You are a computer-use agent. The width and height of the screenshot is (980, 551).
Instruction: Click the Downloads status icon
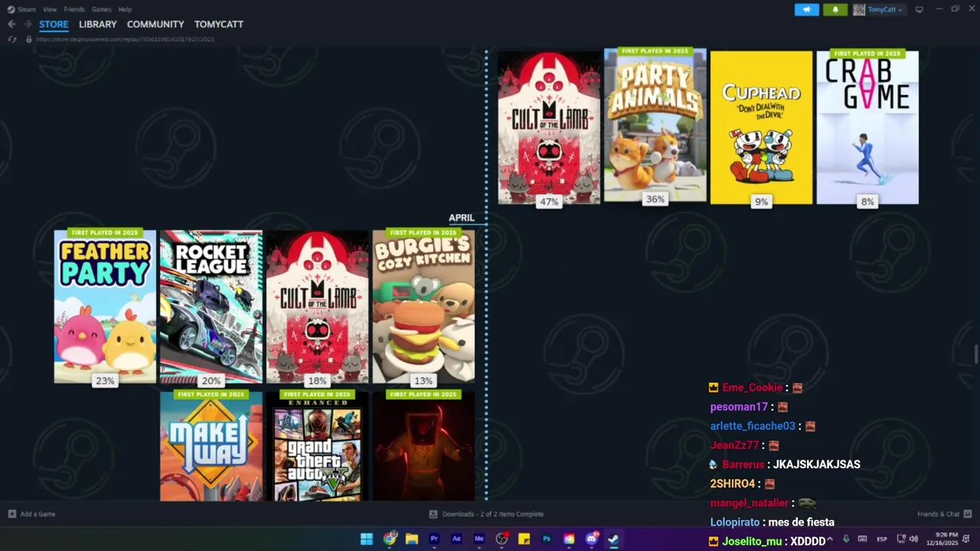[x=433, y=514]
